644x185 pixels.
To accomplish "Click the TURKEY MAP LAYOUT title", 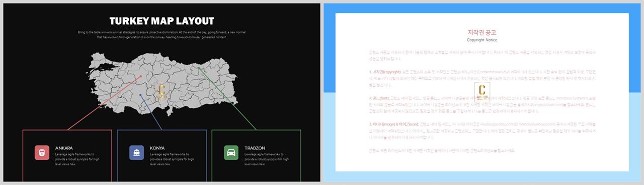I will [x=162, y=21].
